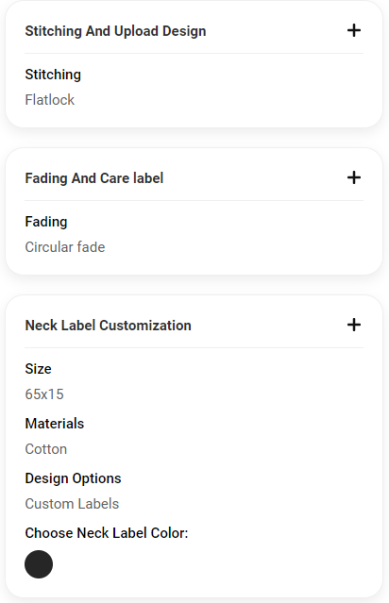389x603 pixels.
Task: Click the Circular fade value
Action: [65, 247]
